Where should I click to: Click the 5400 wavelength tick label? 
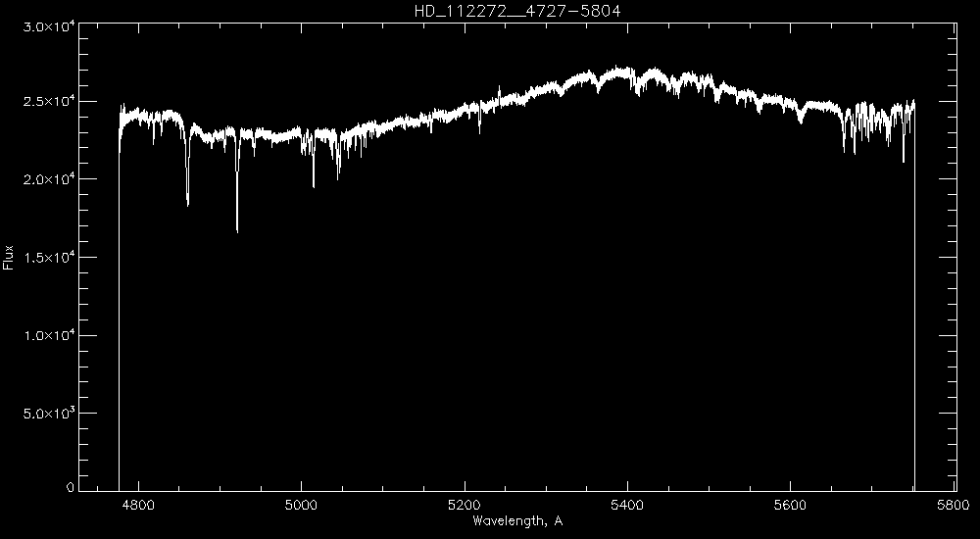click(627, 505)
